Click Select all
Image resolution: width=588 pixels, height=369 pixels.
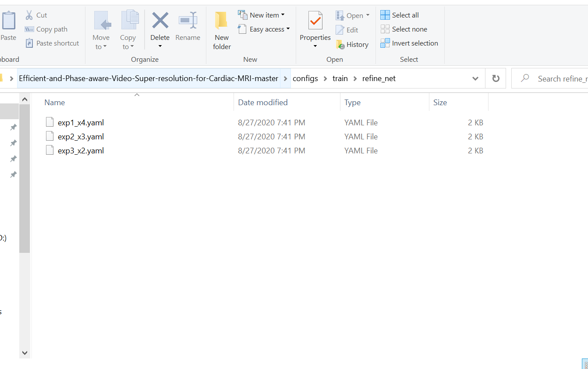tap(399, 14)
